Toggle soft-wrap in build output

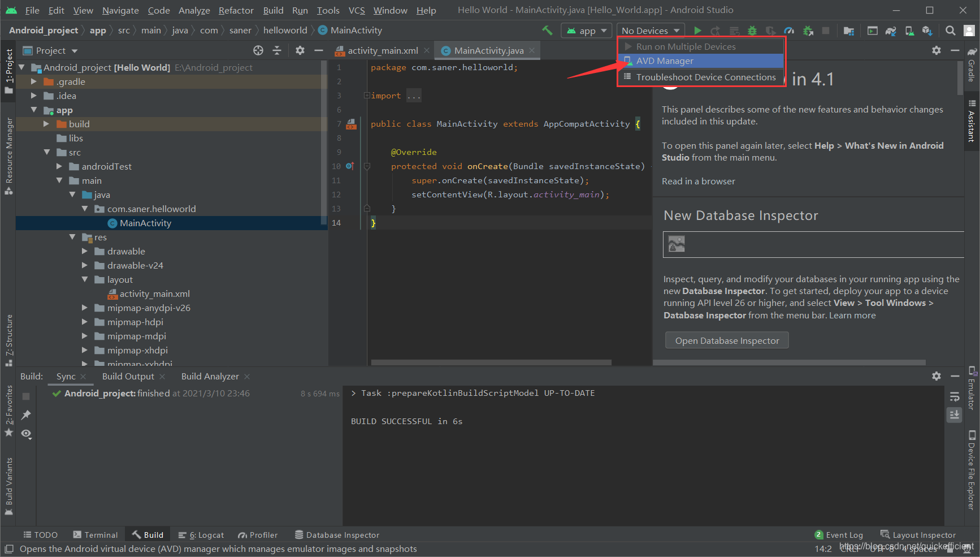click(955, 396)
